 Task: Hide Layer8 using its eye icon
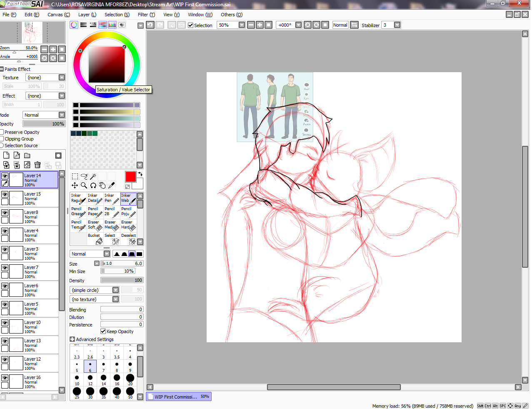pyautogui.click(x=5, y=213)
